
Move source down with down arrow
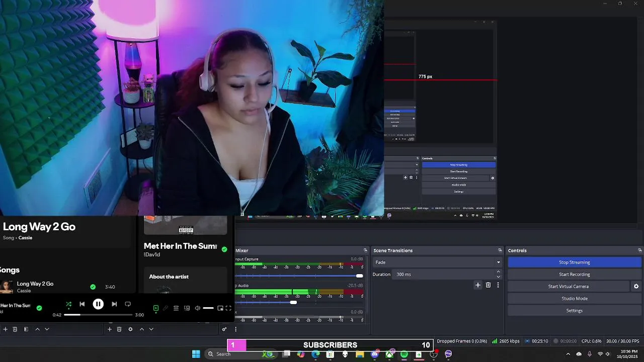(x=151, y=329)
